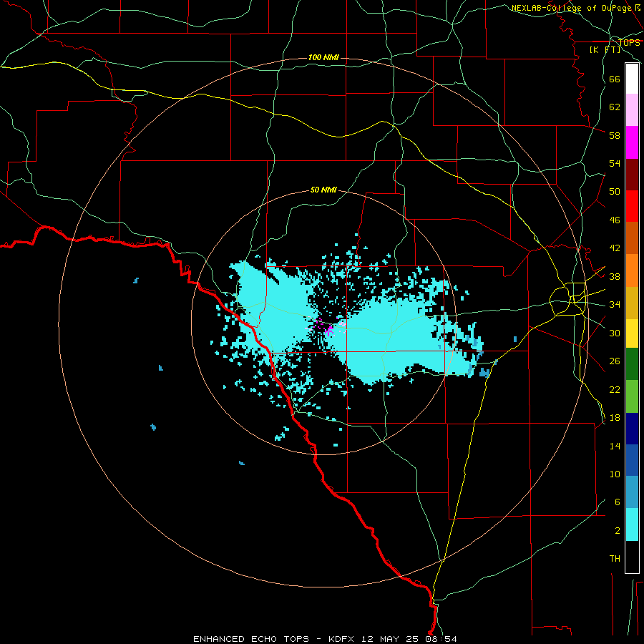Pick the cyan legend swatch
The image size is (644, 644).
pyautogui.click(x=632, y=525)
